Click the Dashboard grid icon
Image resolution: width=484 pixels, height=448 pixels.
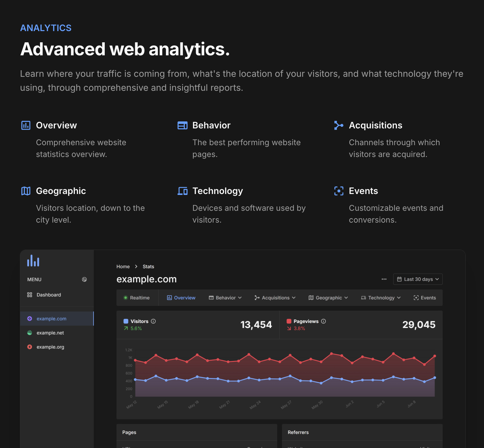click(x=30, y=295)
